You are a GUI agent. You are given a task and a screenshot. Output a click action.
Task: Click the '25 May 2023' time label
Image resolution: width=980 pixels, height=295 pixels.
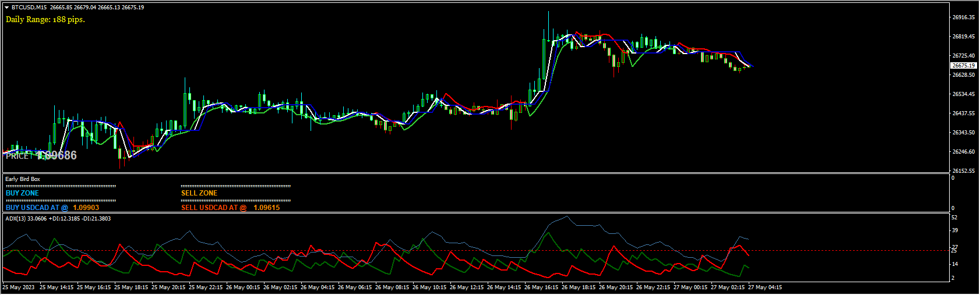(19, 287)
